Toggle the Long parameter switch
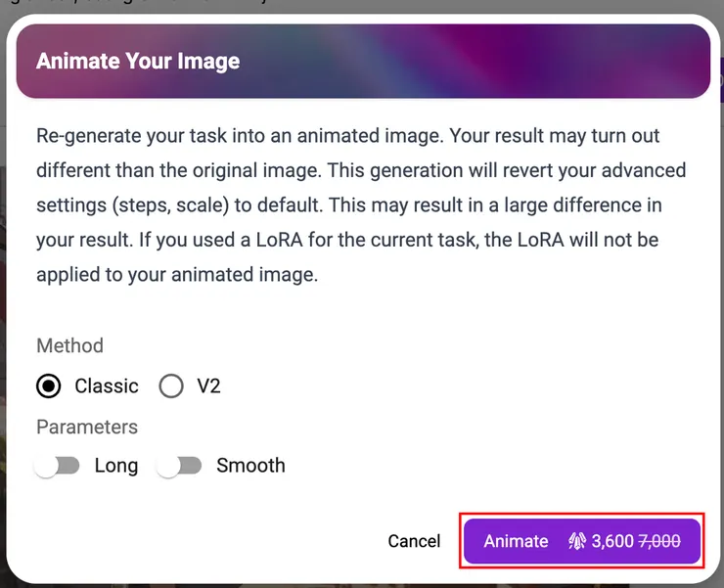The width and height of the screenshot is (724, 588). pyautogui.click(x=58, y=466)
